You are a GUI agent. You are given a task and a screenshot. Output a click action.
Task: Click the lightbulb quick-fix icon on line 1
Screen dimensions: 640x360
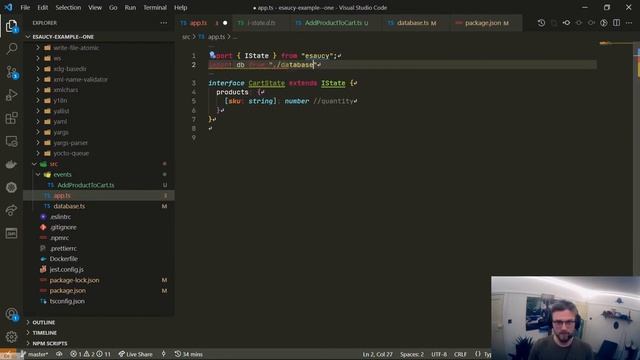click(x=212, y=54)
